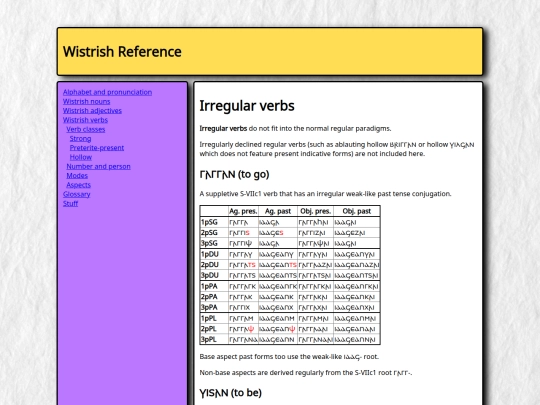Click the sentence 'A suppletive S-VIIc1 verb'
Viewport: 540px width, 405px height.
(325, 194)
